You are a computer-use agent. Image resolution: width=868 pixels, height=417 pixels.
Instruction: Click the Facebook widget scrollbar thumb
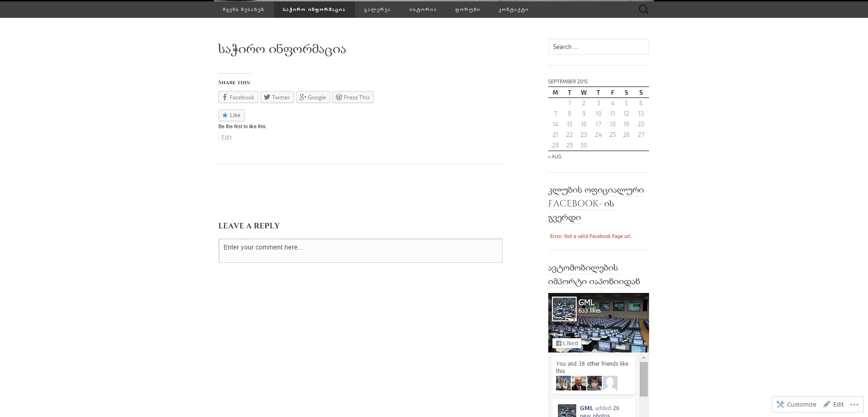[x=644, y=379]
